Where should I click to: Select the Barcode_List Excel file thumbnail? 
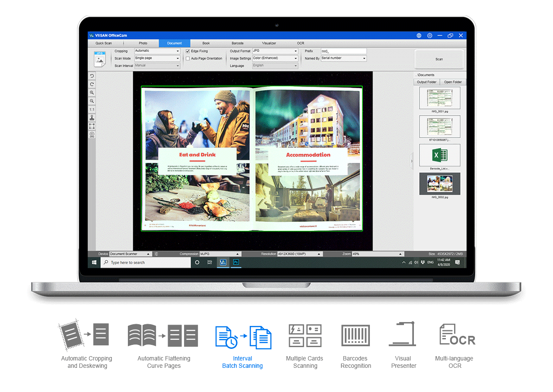(440, 155)
